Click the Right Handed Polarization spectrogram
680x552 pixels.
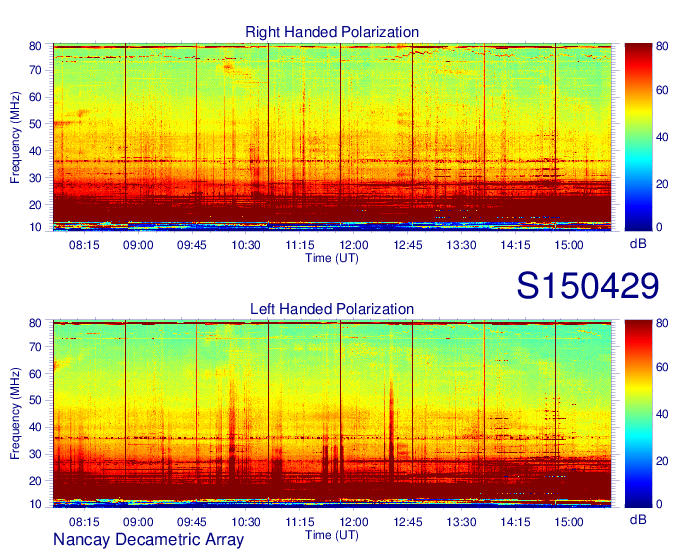[332, 137]
